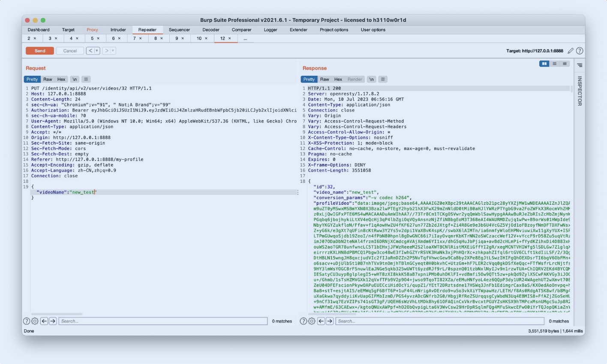The height and width of the screenshot is (364, 607).
Task: Open Request search settings gear
Action: [35, 321]
